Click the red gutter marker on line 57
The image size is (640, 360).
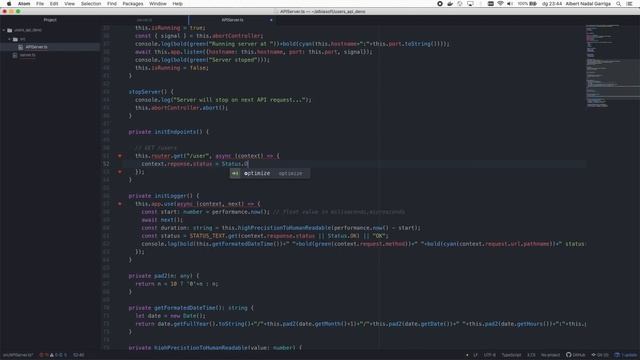coord(120,204)
